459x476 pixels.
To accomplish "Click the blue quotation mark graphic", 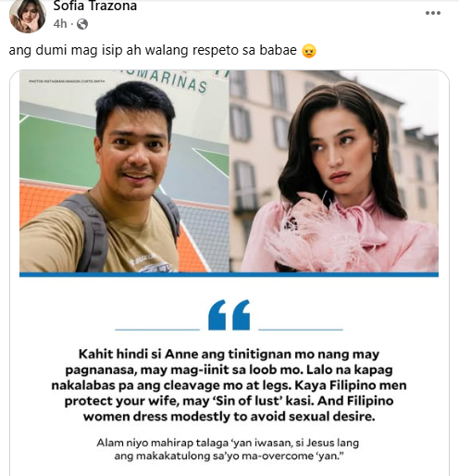I will (x=229, y=315).
